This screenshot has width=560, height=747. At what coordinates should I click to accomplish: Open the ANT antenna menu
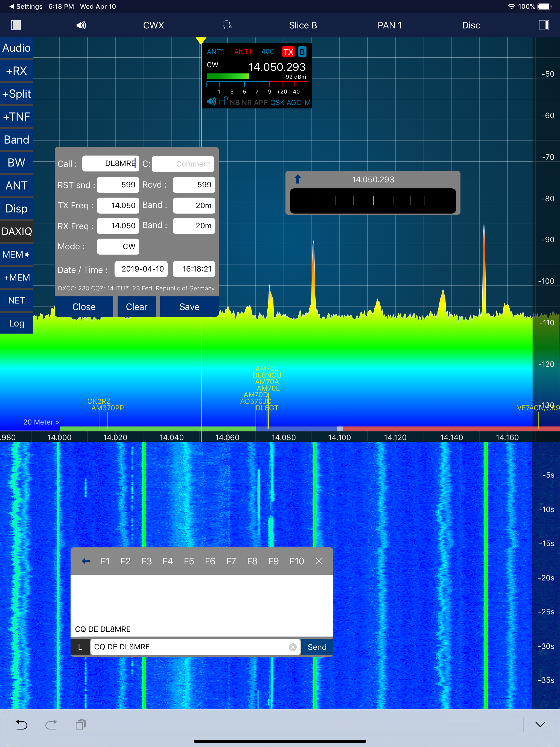[17, 186]
